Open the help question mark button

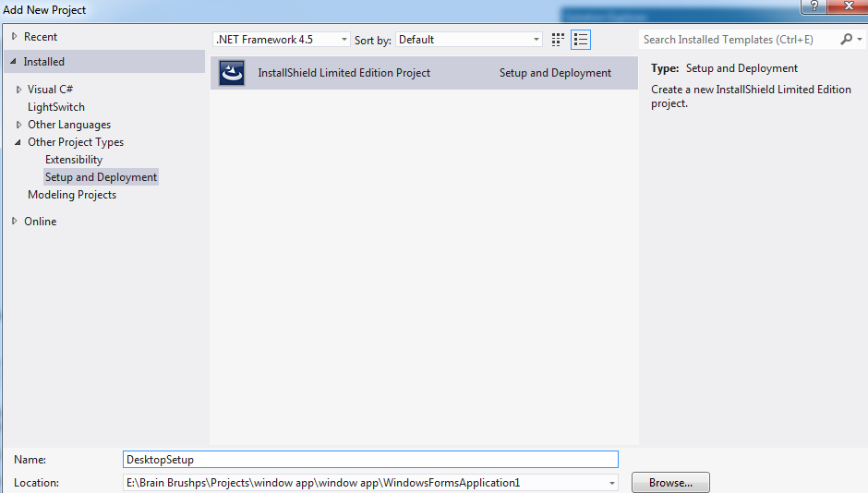tap(814, 6)
